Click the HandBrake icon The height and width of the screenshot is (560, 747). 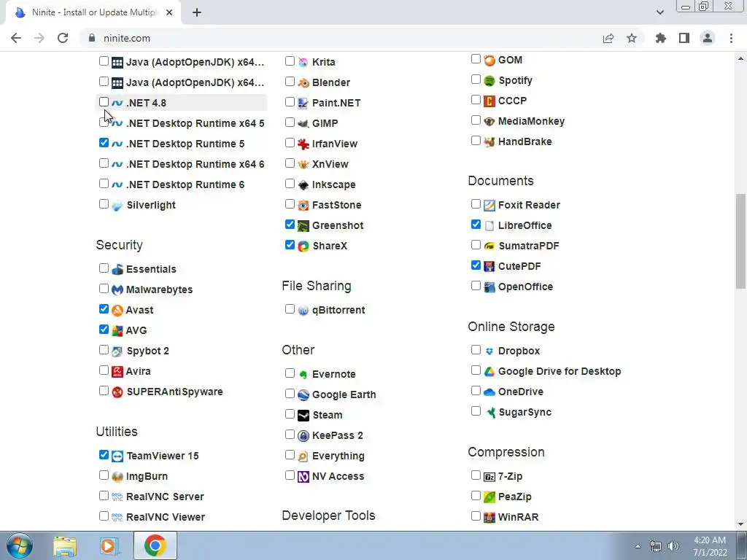click(489, 142)
